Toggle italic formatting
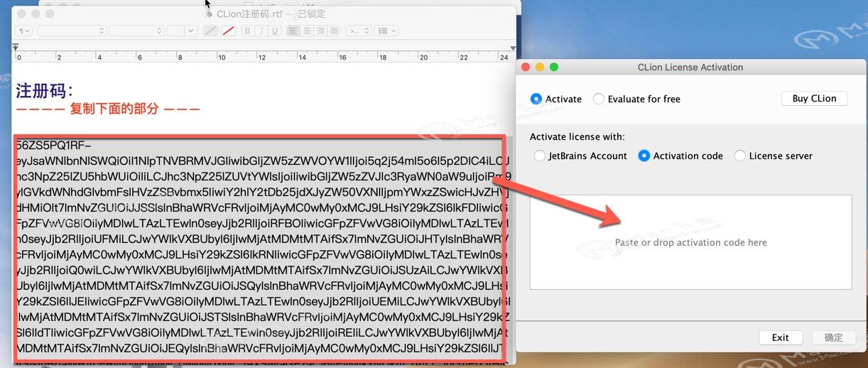This screenshot has width=868, height=368. pos(261,31)
